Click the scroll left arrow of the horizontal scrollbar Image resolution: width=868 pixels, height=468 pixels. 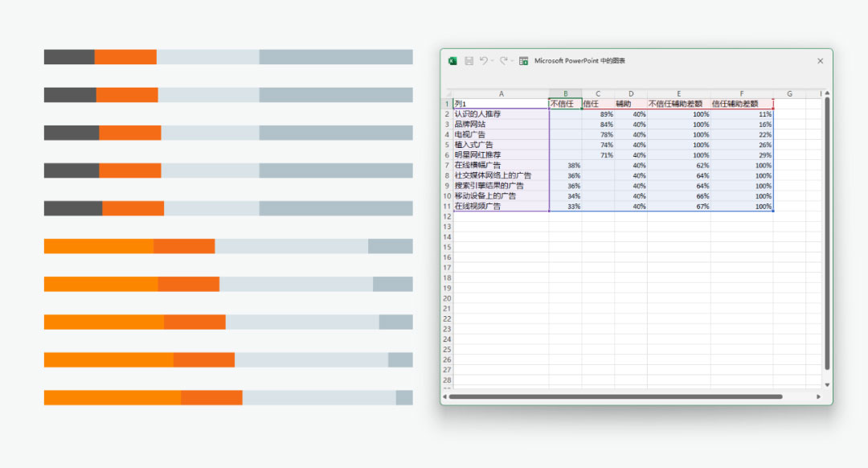point(444,396)
